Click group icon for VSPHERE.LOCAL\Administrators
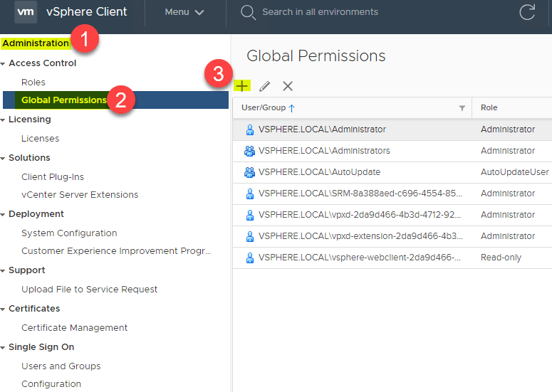 click(x=249, y=151)
